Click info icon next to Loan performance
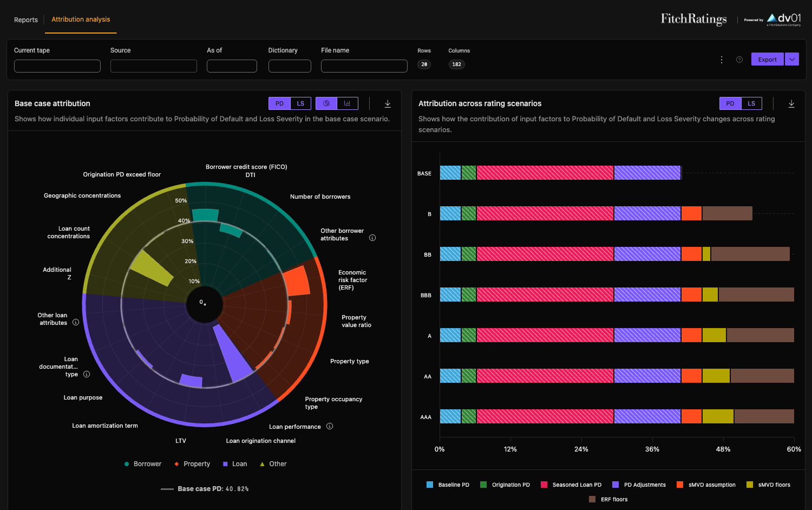 (330, 426)
